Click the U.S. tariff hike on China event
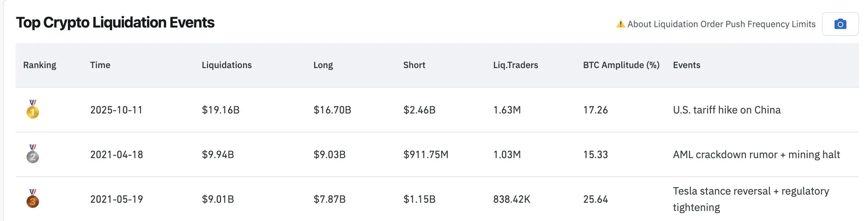 [x=727, y=110]
